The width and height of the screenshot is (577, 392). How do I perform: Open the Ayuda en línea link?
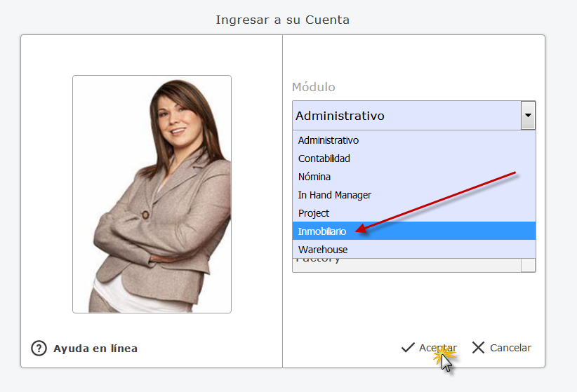pyautogui.click(x=95, y=349)
